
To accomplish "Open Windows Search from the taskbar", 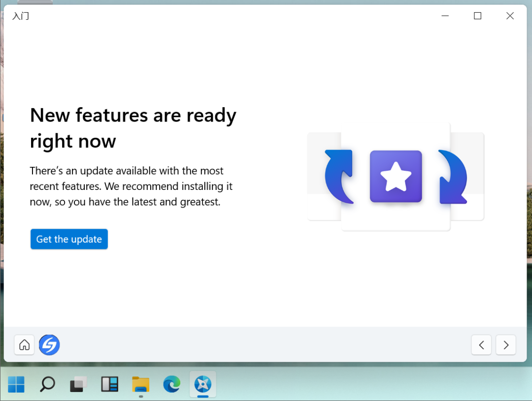I will pos(47,384).
